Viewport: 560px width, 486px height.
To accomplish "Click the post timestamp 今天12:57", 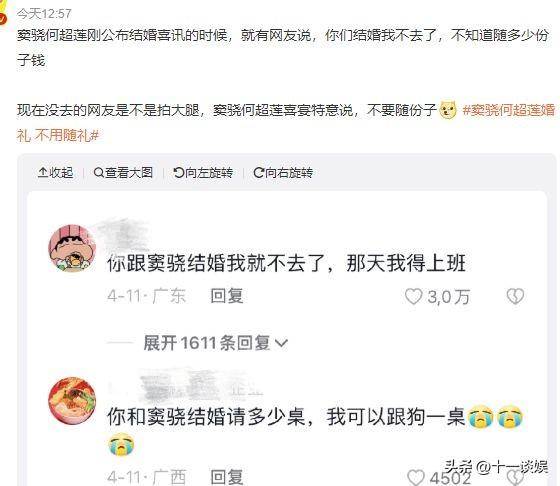I will (x=44, y=14).
